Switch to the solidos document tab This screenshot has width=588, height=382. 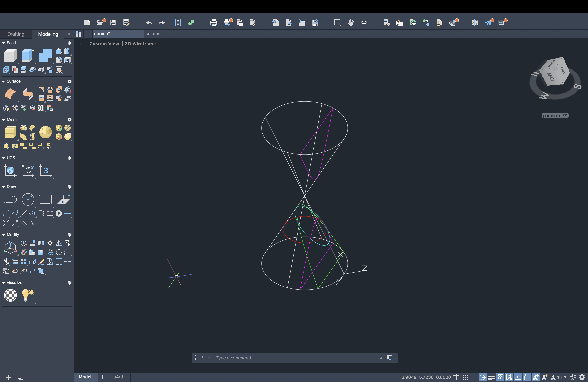click(153, 34)
